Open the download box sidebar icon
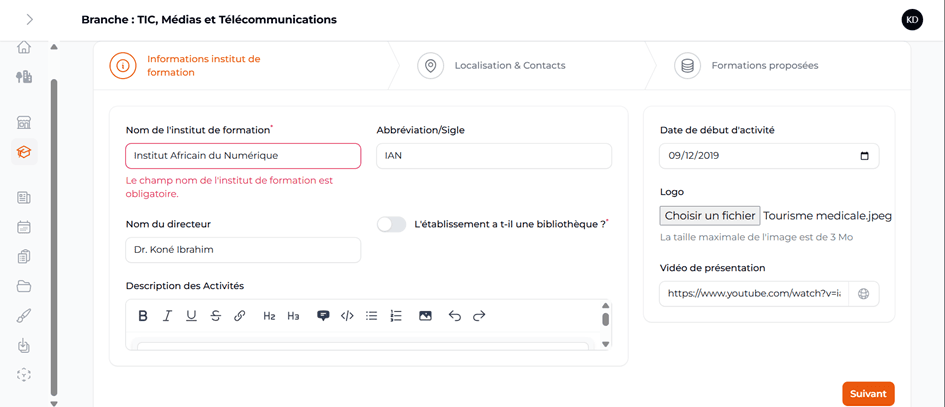This screenshot has width=945, height=407. (x=24, y=345)
